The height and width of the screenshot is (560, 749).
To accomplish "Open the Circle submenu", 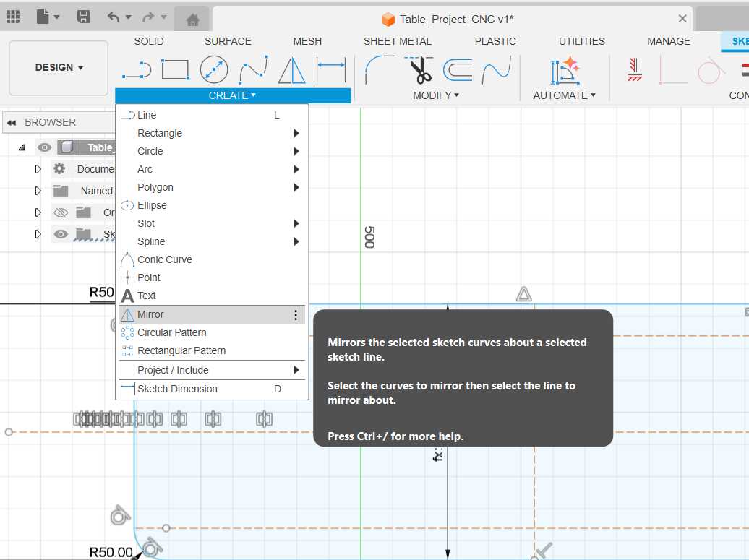I will pyautogui.click(x=212, y=151).
